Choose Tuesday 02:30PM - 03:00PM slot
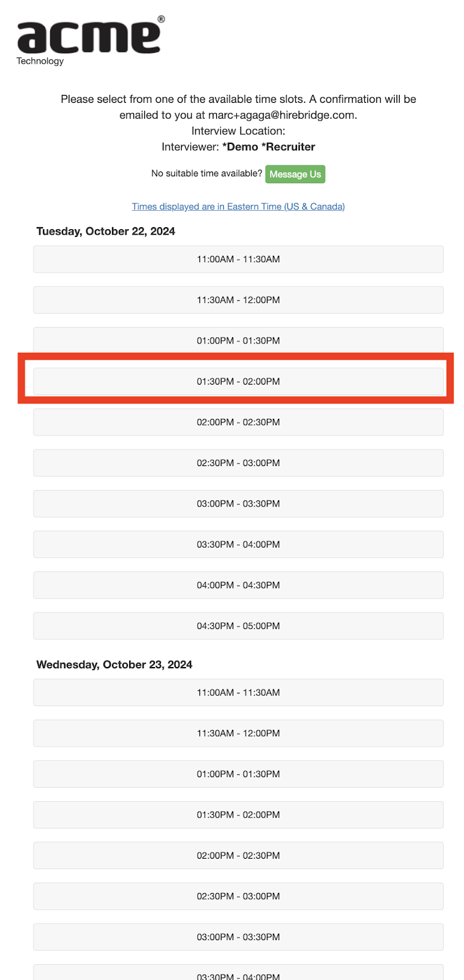This screenshot has width=464, height=980. point(238,463)
